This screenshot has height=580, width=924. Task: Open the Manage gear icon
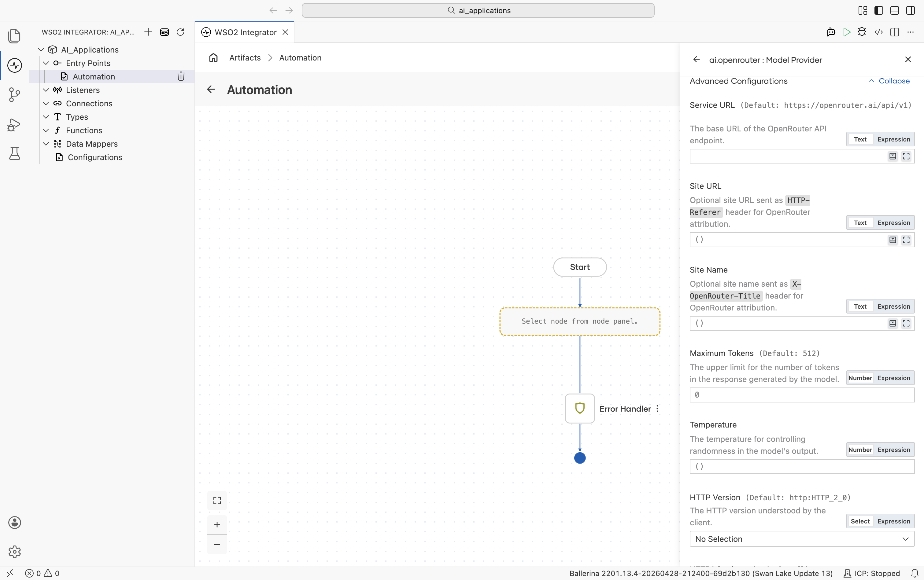[15, 552]
